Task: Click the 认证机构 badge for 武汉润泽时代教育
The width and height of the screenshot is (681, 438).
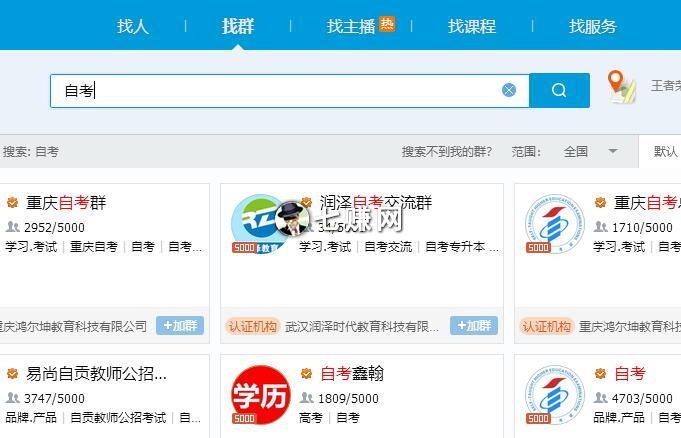Action: [253, 326]
